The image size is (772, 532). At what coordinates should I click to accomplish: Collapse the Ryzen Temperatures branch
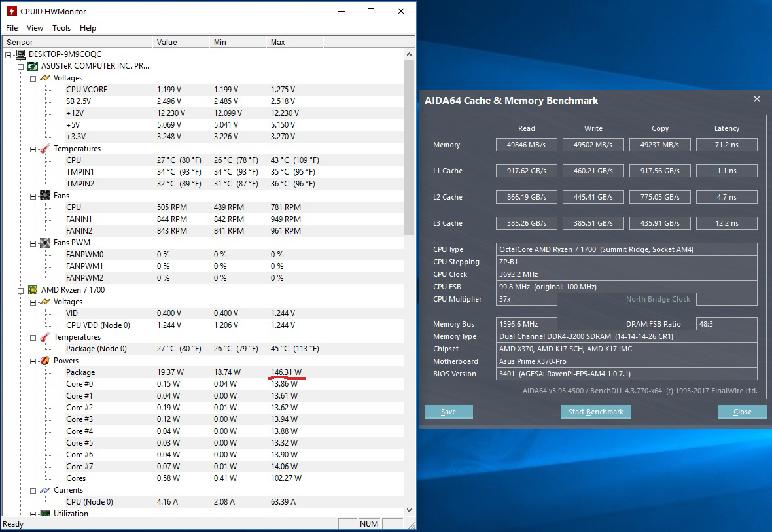(x=33, y=338)
